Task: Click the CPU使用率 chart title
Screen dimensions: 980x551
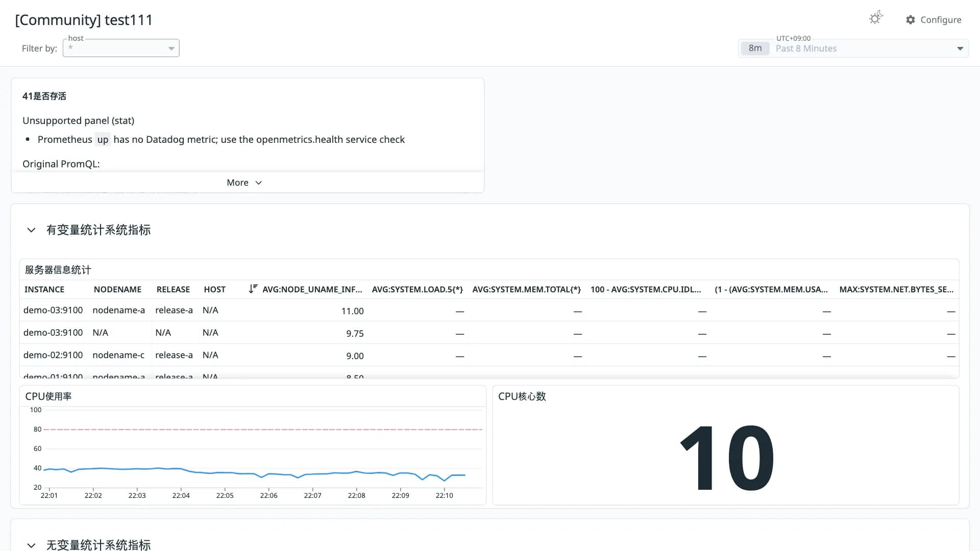Action: click(x=48, y=396)
